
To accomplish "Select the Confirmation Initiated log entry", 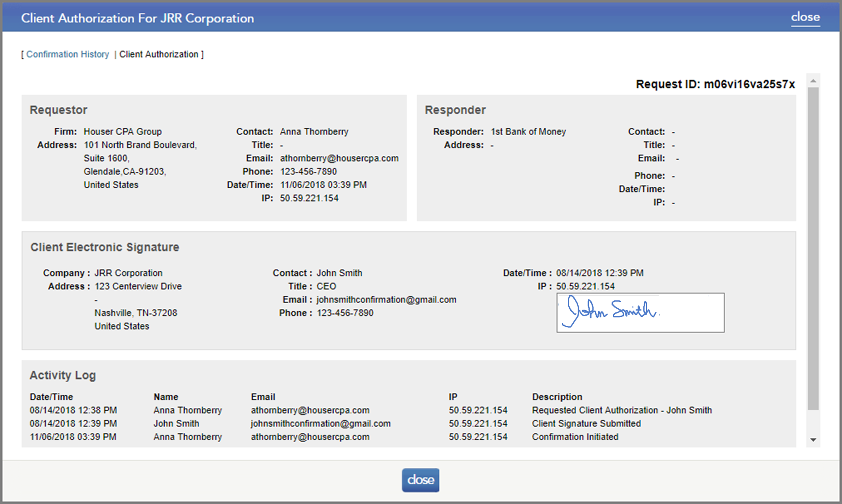I will click(x=575, y=437).
